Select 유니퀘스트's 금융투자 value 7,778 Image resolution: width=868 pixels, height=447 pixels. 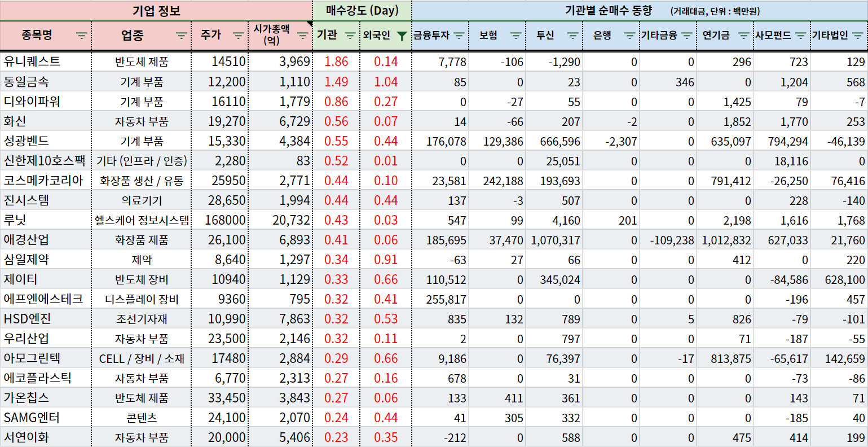click(x=440, y=62)
